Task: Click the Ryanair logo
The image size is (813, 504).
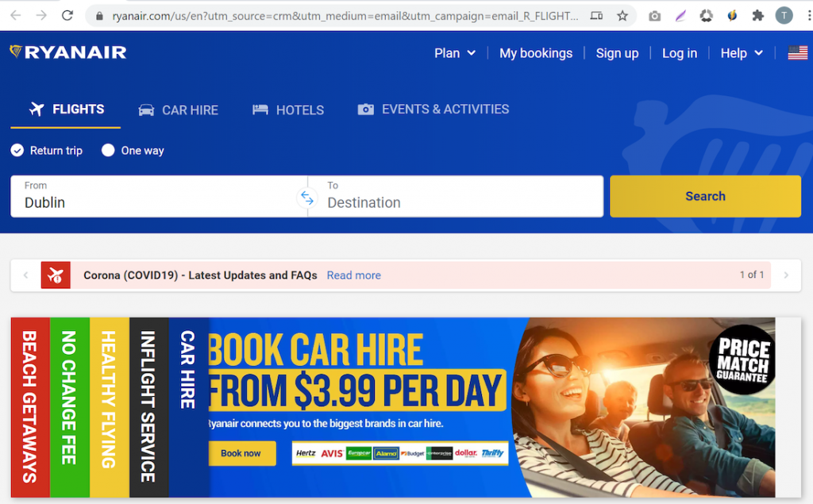Action: (67, 52)
